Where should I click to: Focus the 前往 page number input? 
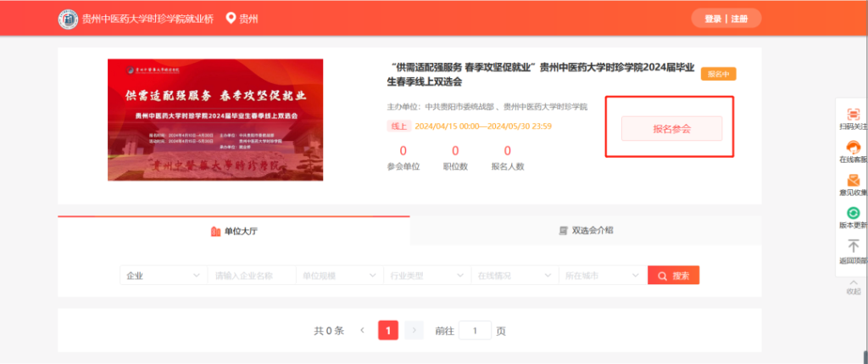point(475,331)
